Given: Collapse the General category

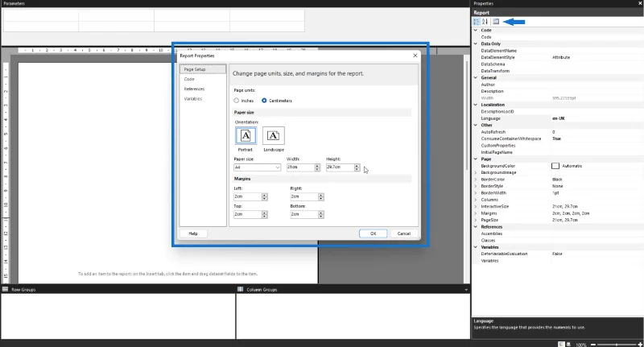Looking at the screenshot, I should [476, 77].
